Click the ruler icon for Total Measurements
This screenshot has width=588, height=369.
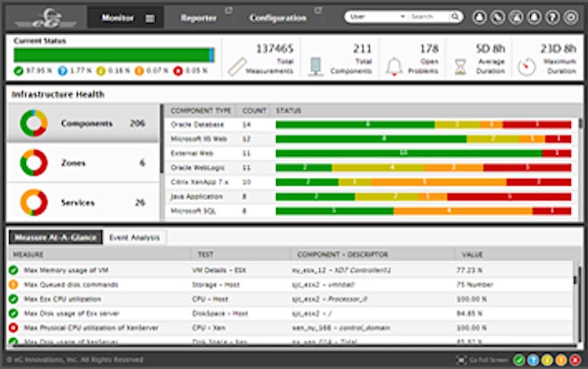pyautogui.click(x=237, y=67)
